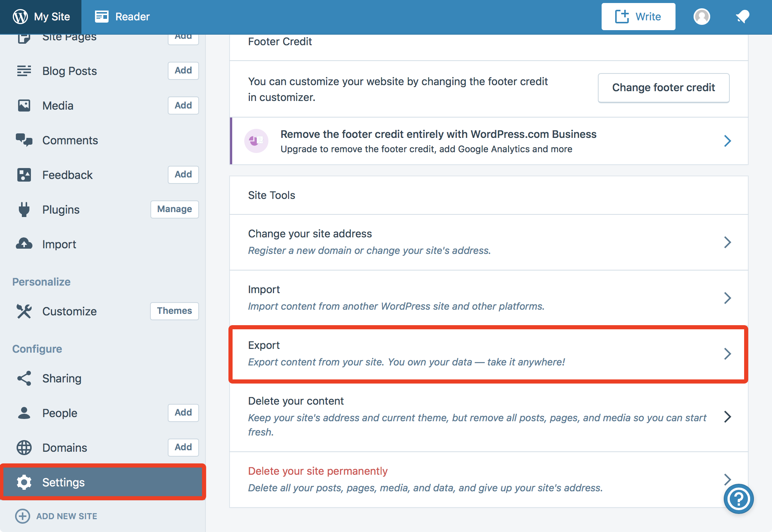Click the Comments icon

click(x=24, y=140)
